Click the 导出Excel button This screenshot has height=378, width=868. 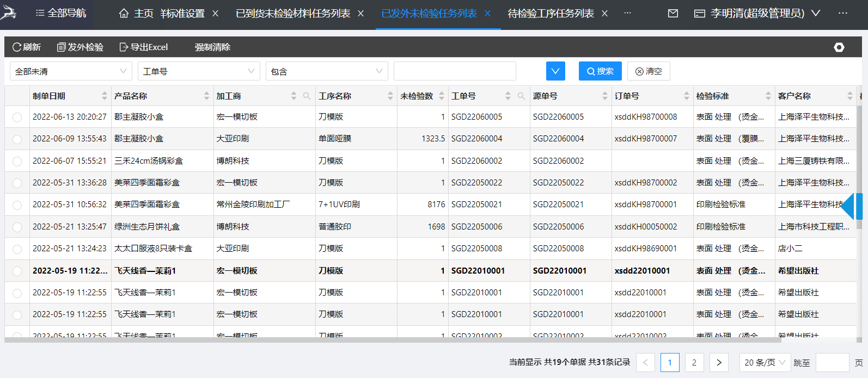144,47
